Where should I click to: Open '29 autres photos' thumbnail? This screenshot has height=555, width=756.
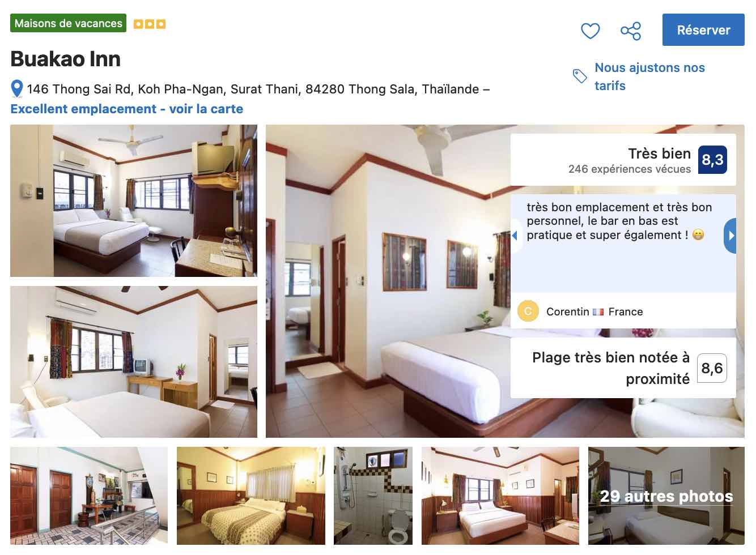coord(666,496)
